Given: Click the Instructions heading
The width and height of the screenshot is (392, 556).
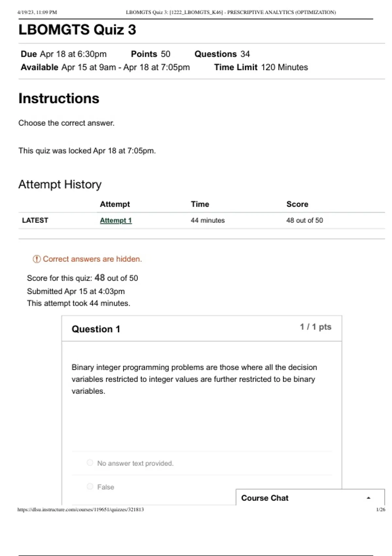Looking at the screenshot, I should point(59,98).
